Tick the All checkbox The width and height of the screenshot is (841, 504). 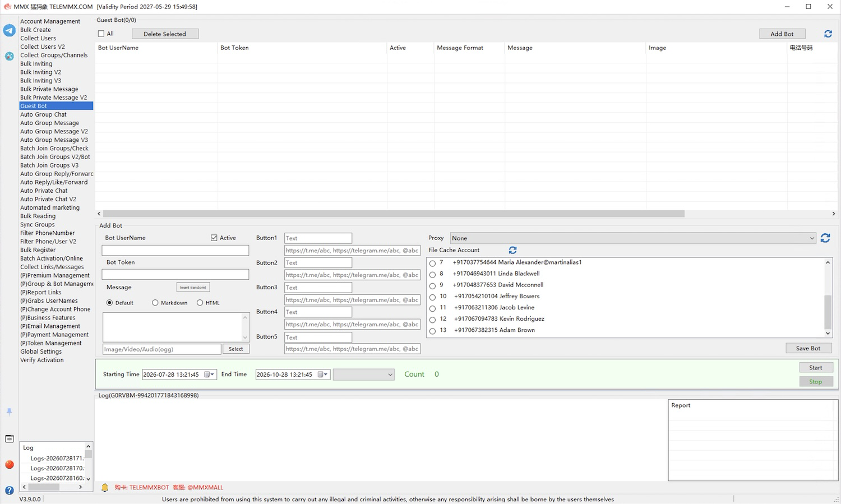click(x=101, y=34)
